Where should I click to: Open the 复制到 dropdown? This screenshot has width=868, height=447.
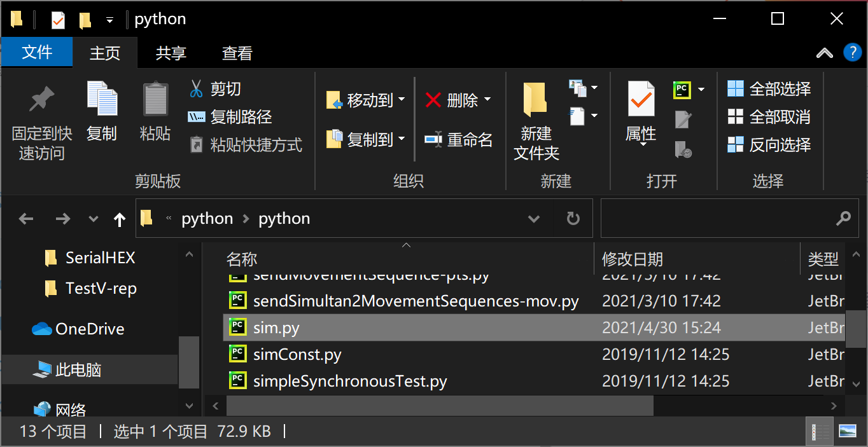[x=402, y=139]
